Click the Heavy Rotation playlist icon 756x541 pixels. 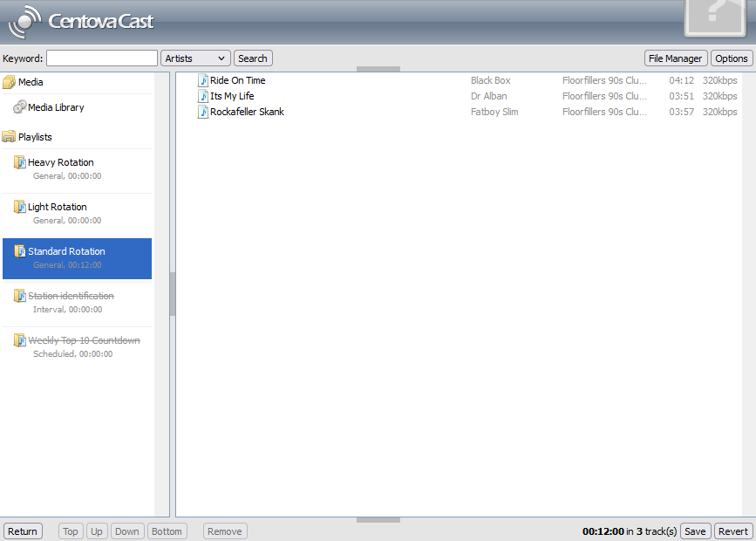tap(20, 162)
